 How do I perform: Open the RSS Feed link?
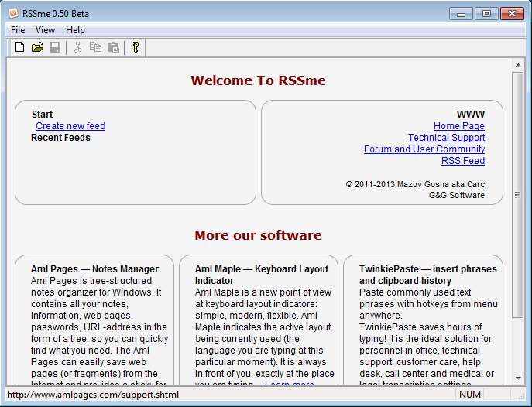[x=462, y=161]
